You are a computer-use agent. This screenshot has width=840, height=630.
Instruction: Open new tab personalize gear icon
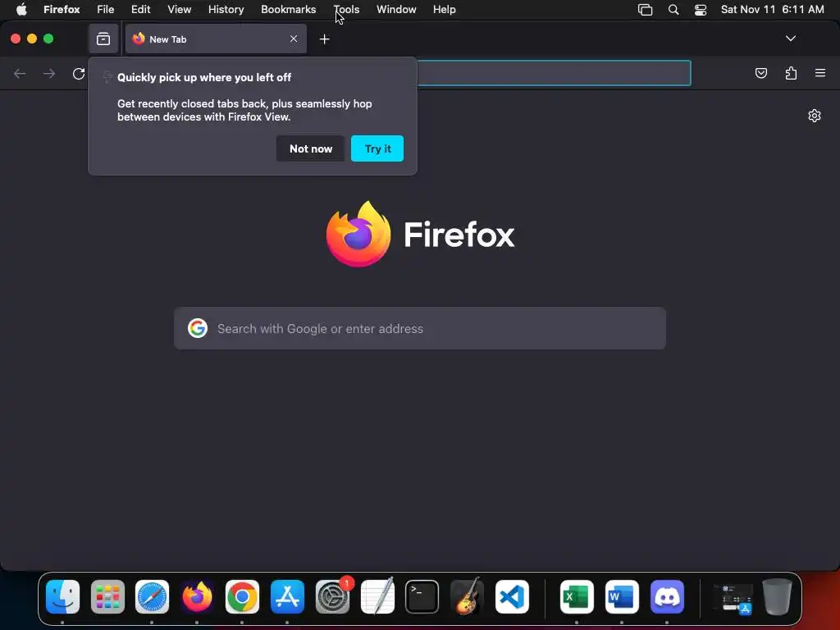[815, 116]
